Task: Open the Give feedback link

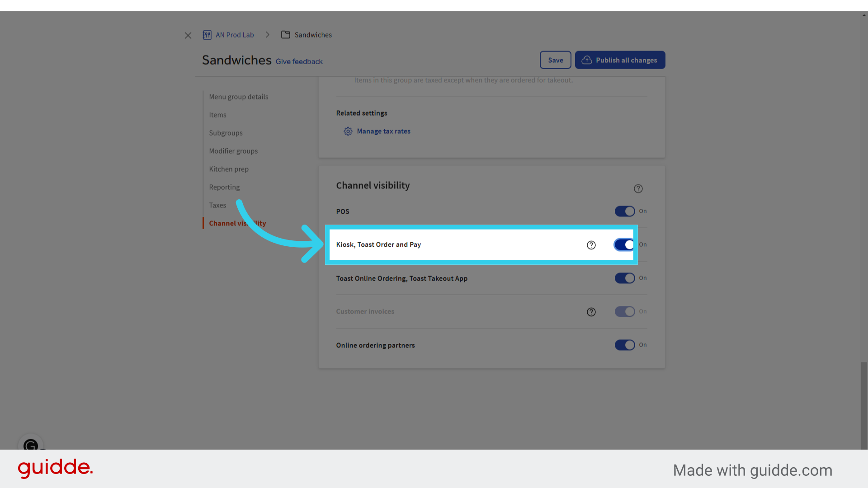Action: click(x=299, y=61)
